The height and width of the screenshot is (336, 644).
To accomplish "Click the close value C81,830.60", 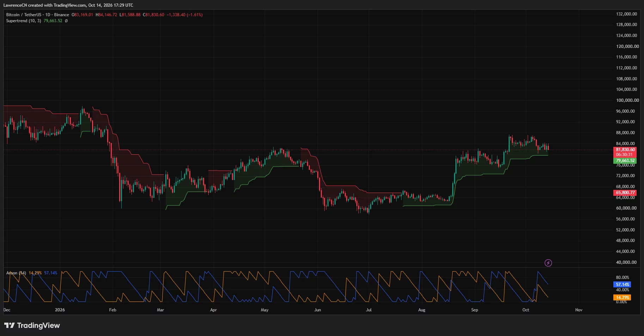I will click(x=153, y=15).
